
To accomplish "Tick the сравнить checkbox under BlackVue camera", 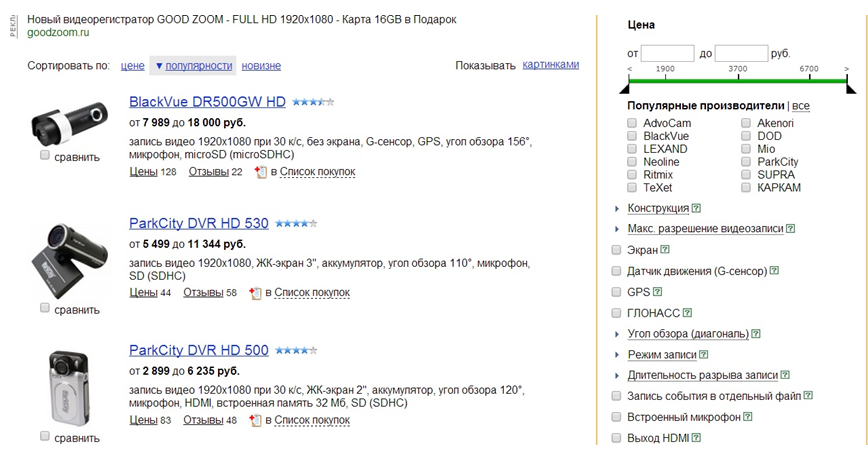I will click(45, 156).
